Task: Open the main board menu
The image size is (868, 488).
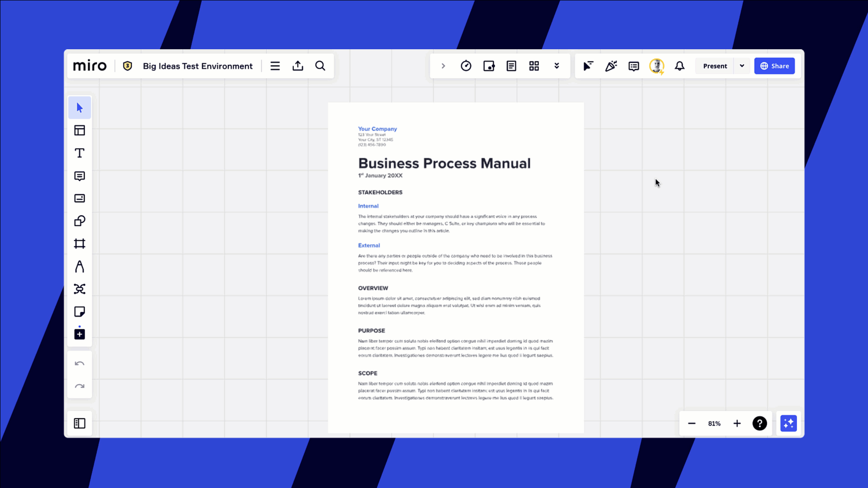Action: 275,66
